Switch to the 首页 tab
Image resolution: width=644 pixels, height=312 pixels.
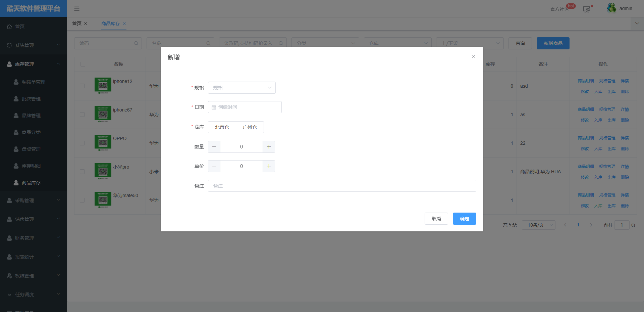(77, 24)
